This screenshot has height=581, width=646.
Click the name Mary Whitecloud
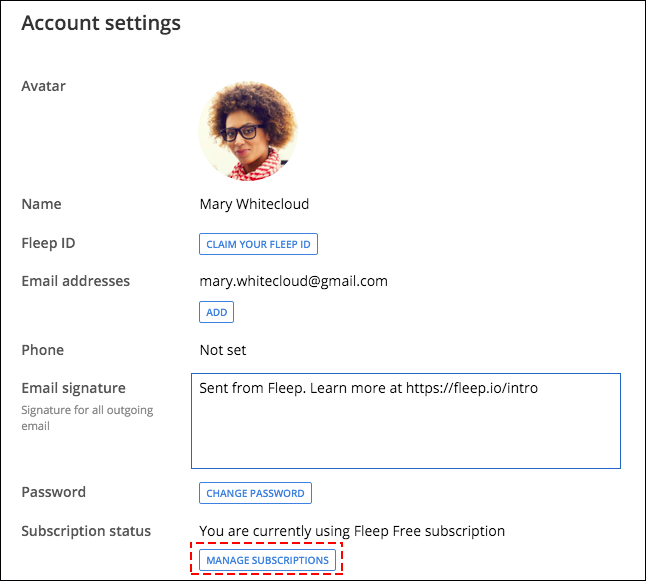pyautogui.click(x=254, y=204)
